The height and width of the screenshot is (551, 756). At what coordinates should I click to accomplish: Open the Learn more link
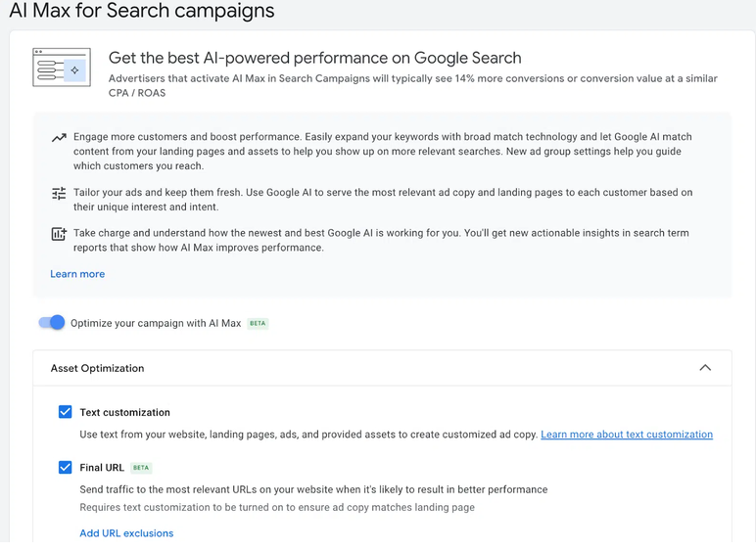(77, 274)
